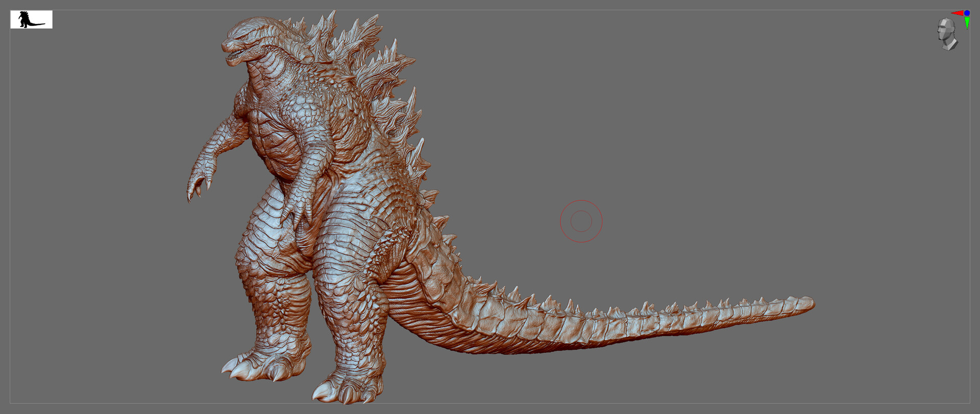980x414 pixels.
Task: Click the green Y axis cone
Action: pyautogui.click(x=967, y=23)
